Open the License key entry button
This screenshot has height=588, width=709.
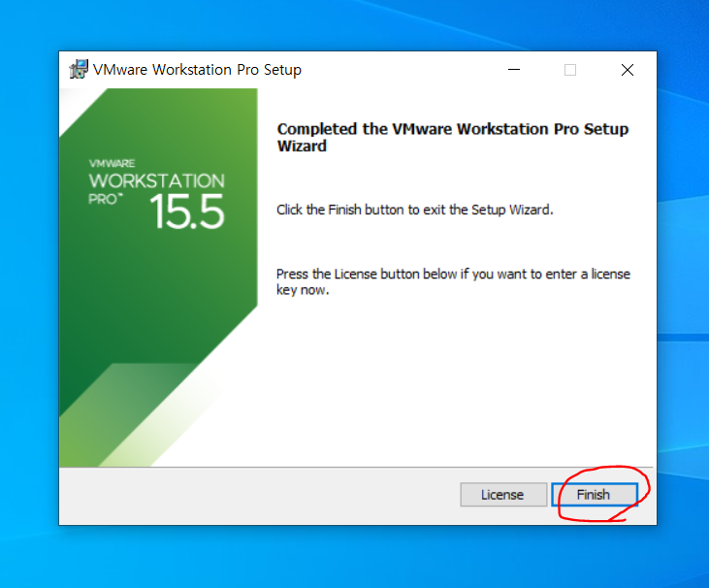[503, 495]
